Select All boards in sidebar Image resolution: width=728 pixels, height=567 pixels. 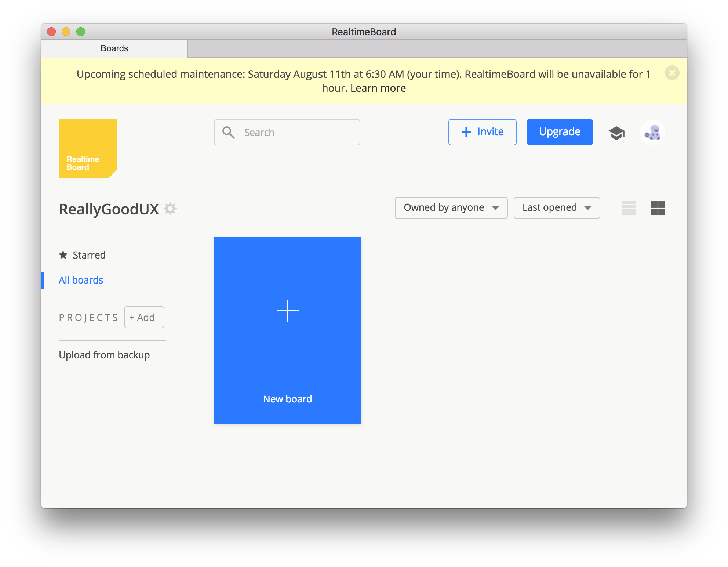(x=81, y=280)
